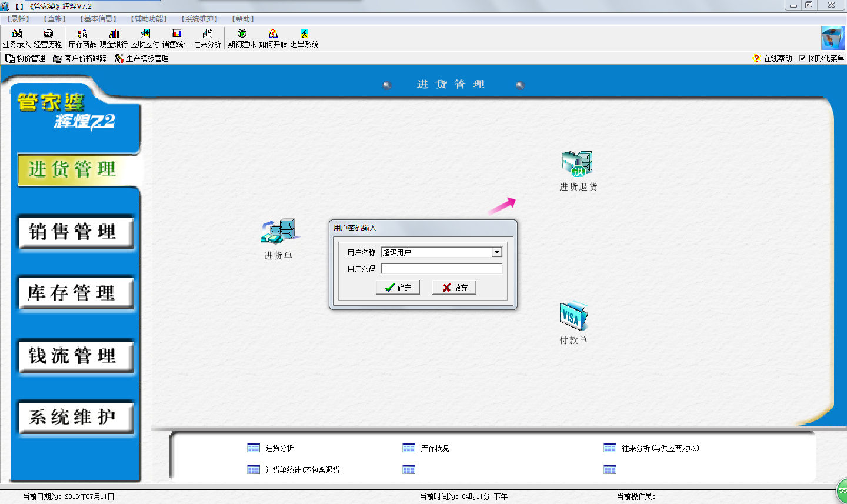Viewport: 847px width, 504px height.
Task: Open the 如何开始 guide icon
Action: coord(273,38)
